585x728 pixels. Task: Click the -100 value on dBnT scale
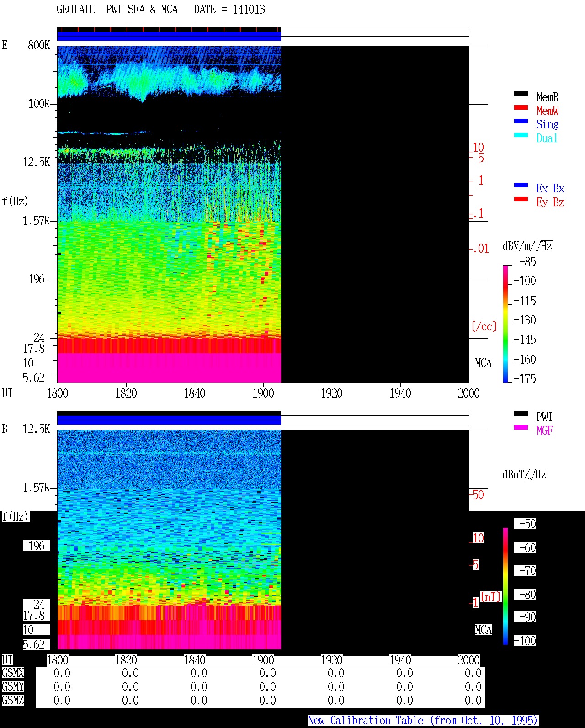(525, 641)
